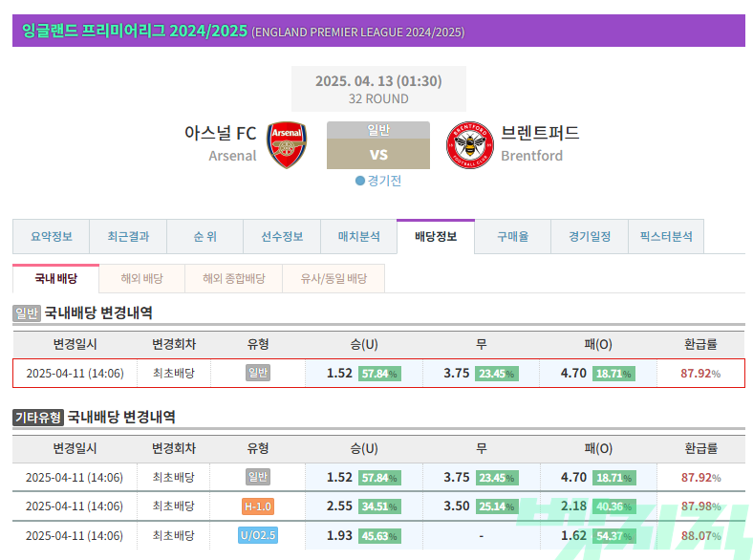753x560 pixels.
Task: Switch to the 순 위 tab
Action: point(205,236)
